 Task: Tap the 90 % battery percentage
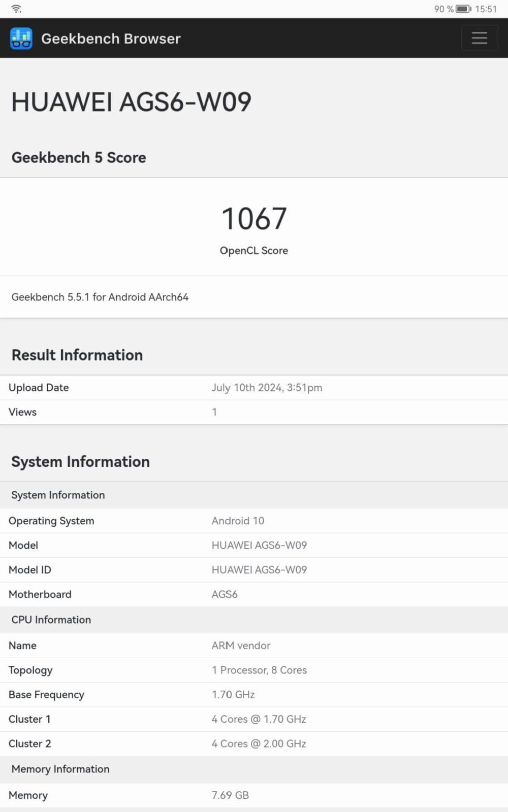[x=443, y=9]
